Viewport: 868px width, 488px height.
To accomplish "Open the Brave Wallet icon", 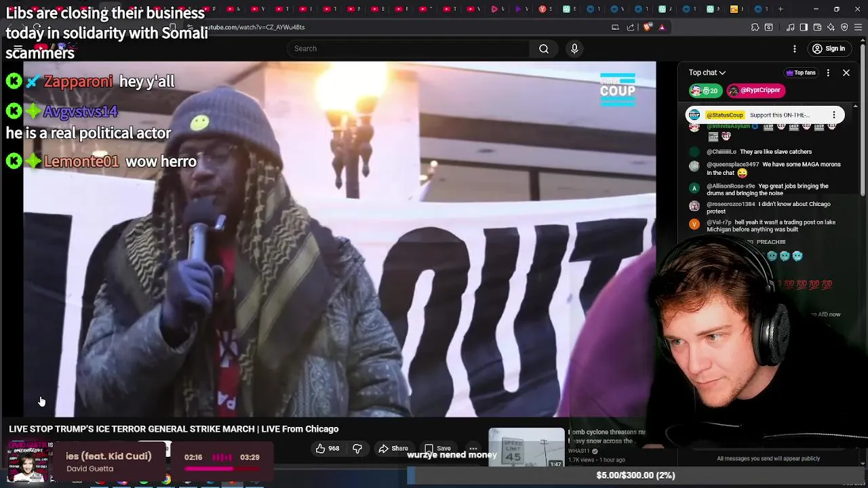I will tap(817, 27).
